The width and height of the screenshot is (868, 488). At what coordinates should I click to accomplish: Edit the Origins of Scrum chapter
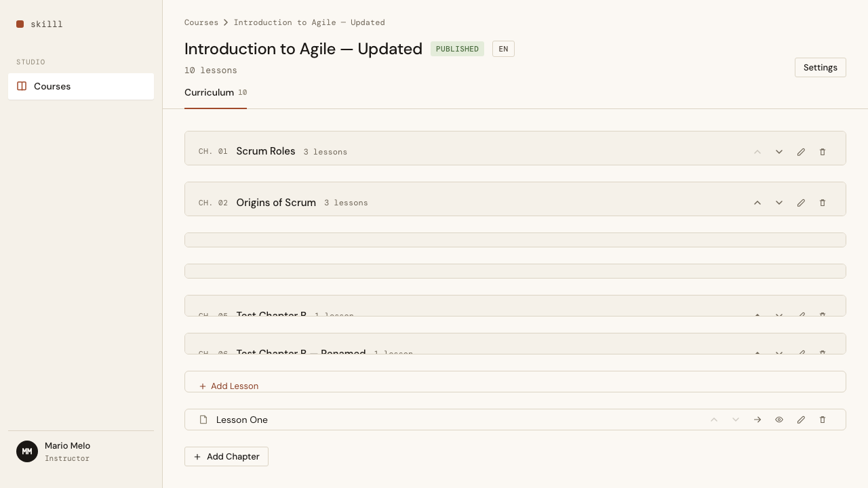[801, 203]
